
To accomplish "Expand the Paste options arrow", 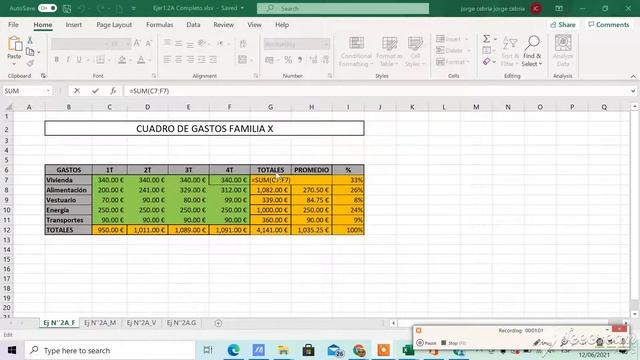I will pyautogui.click(x=14, y=64).
